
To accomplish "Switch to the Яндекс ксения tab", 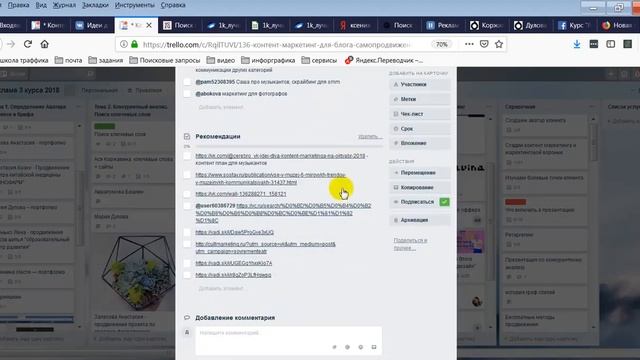I will tap(355, 25).
